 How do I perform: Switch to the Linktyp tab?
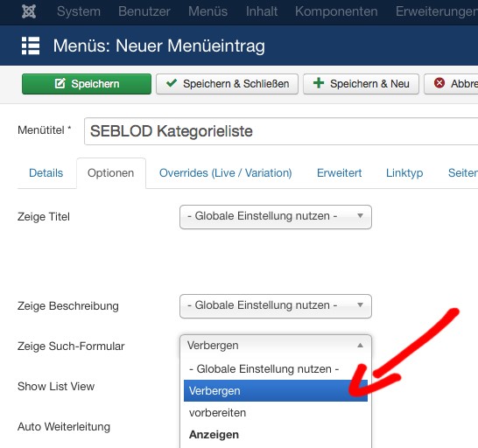pyautogui.click(x=404, y=173)
